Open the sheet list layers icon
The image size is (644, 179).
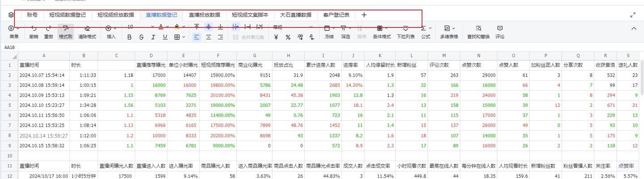click(11, 15)
